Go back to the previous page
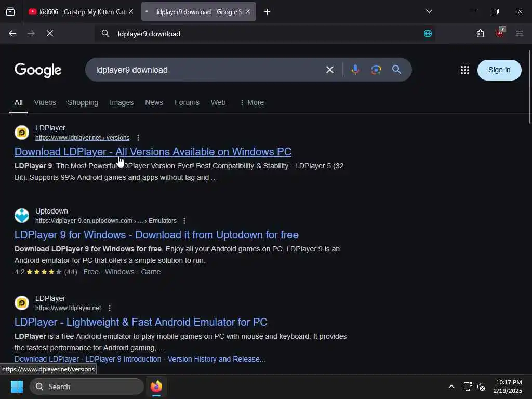The height and width of the screenshot is (399, 532). point(12,33)
